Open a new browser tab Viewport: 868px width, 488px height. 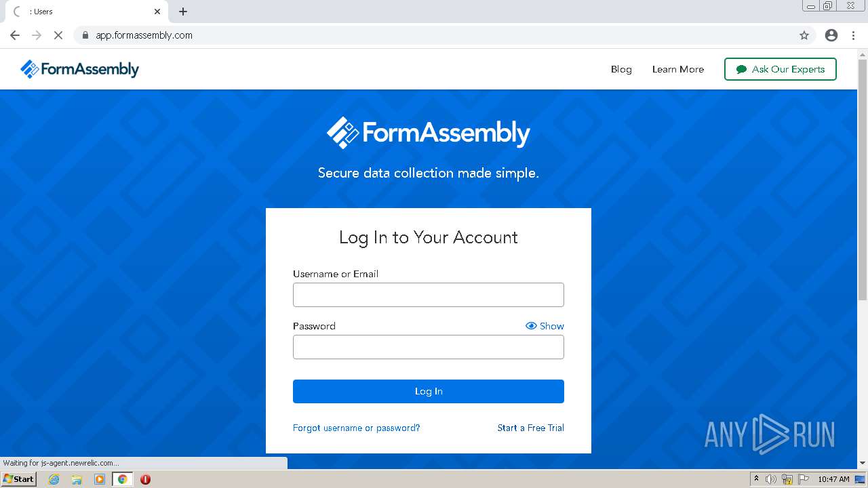click(x=183, y=12)
